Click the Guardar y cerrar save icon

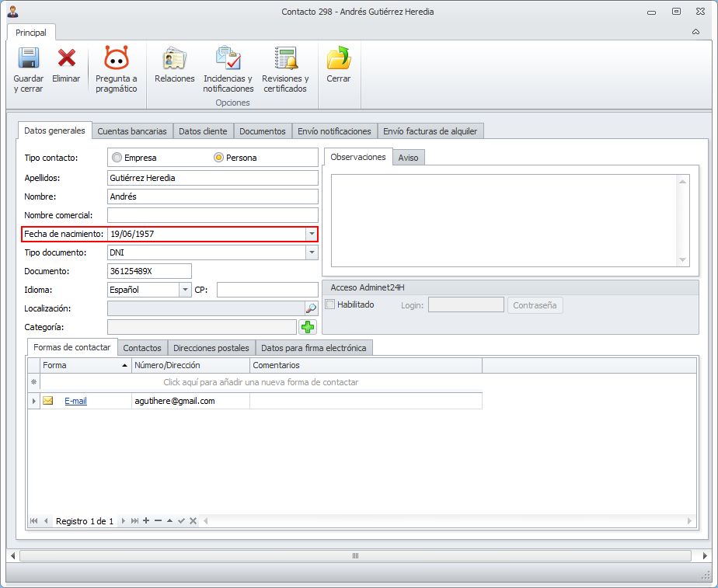[28, 60]
